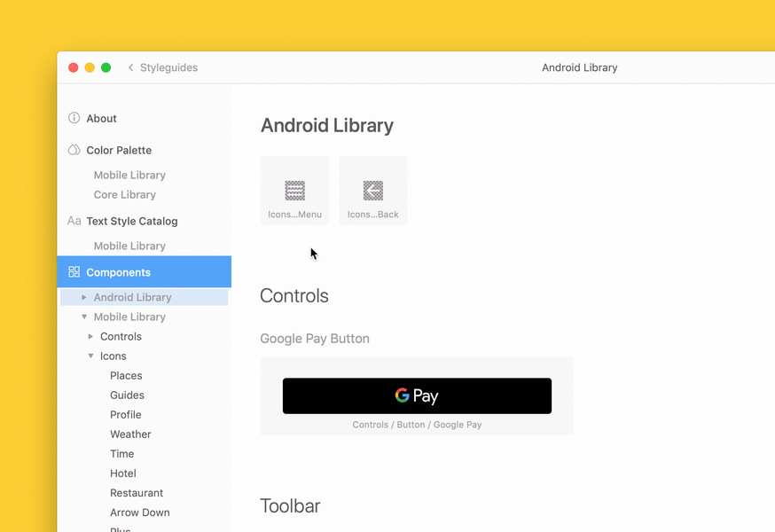Select the Components section
This screenshot has width=775, height=532.
point(145,271)
